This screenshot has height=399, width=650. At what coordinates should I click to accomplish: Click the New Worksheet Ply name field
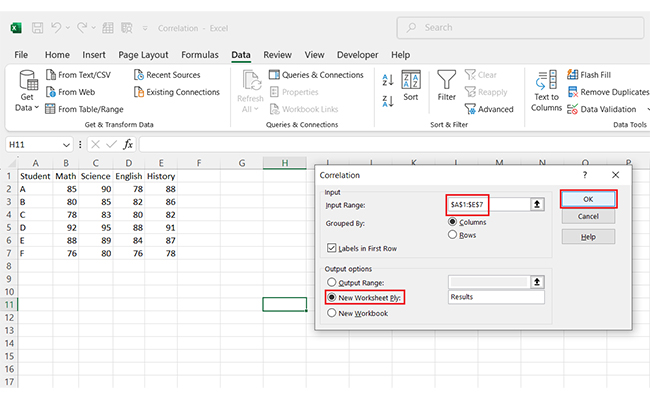[496, 297]
